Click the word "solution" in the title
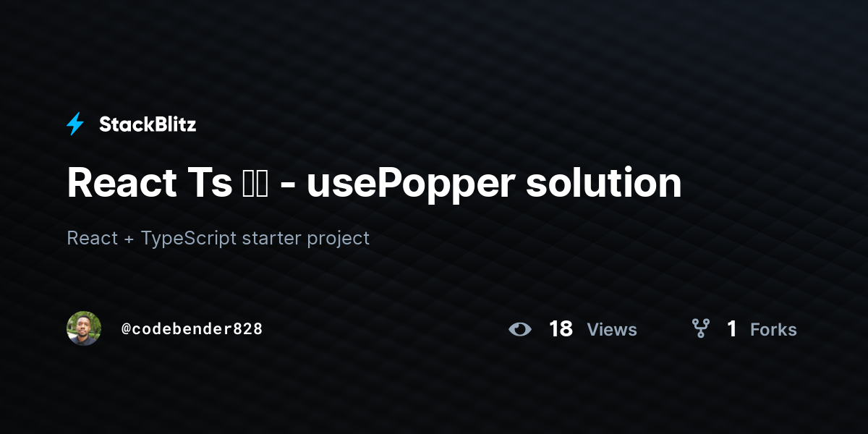868x434 pixels. point(604,182)
